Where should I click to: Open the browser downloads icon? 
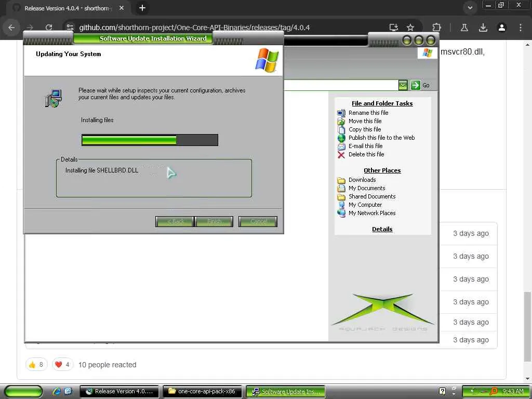click(483, 28)
